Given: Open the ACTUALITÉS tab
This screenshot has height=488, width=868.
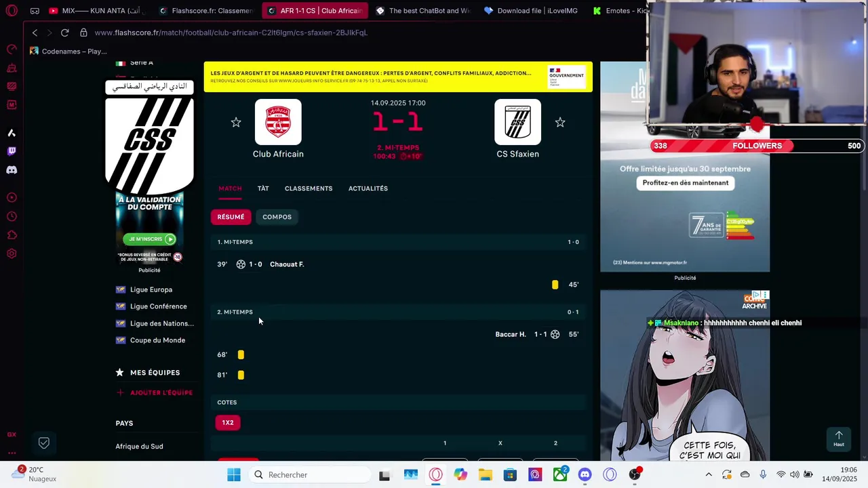Looking at the screenshot, I should click(368, 188).
